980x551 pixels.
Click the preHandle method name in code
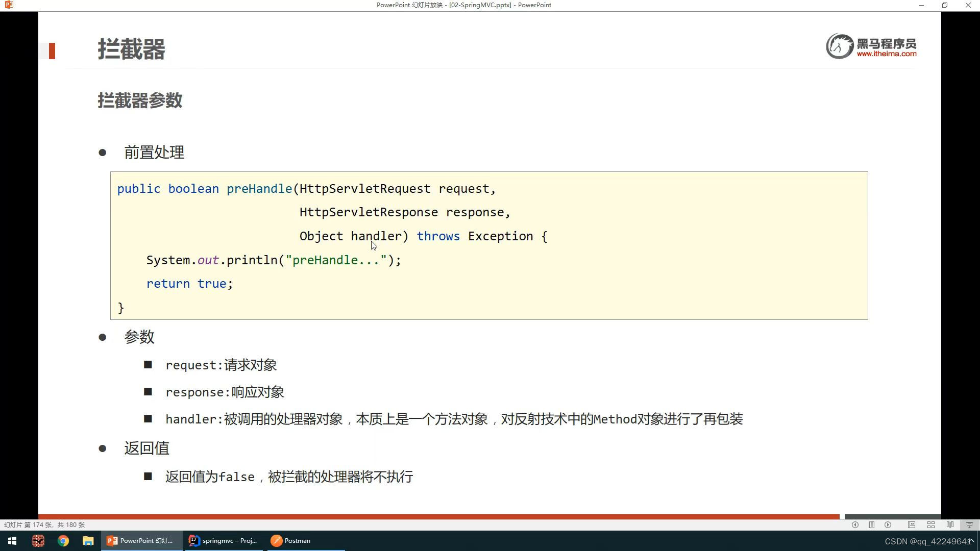[x=259, y=189]
